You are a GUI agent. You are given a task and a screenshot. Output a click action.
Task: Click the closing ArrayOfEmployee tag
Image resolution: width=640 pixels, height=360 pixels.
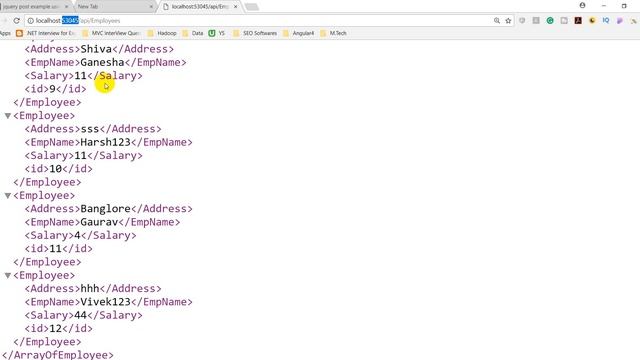click(x=58, y=355)
